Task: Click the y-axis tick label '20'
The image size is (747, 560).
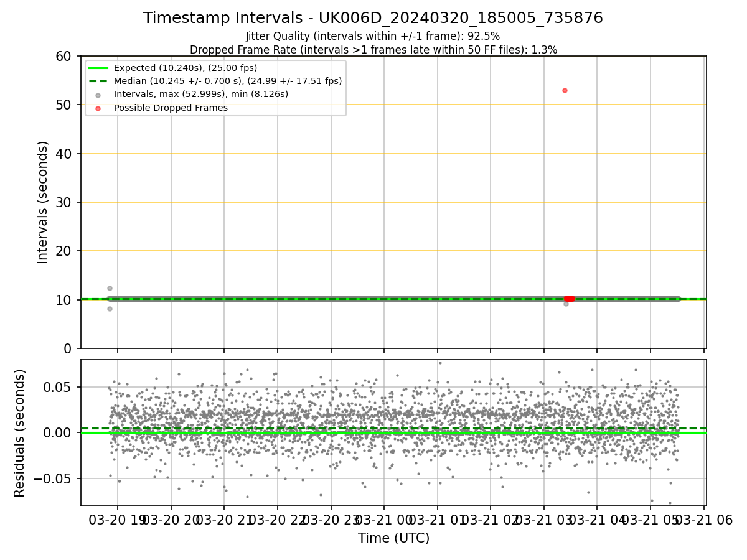Action: pyautogui.click(x=64, y=251)
